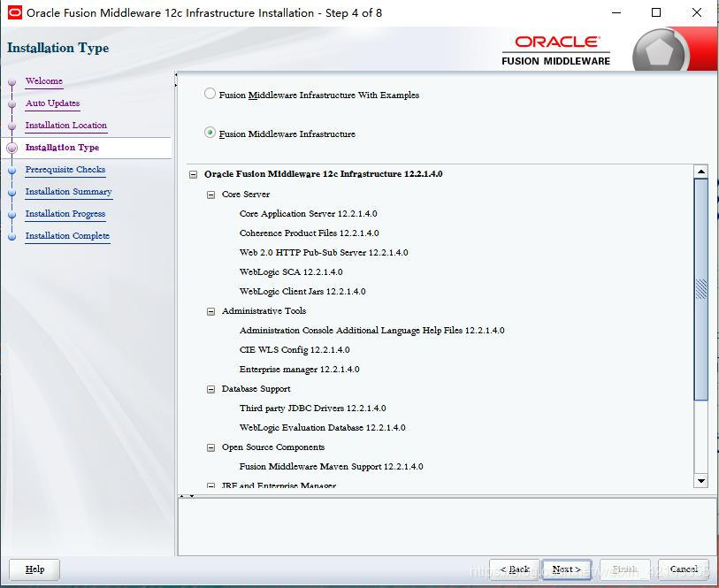Select CIE WLS Config 12.2.1.4.0 row
The width and height of the screenshot is (719, 588).
(x=294, y=350)
